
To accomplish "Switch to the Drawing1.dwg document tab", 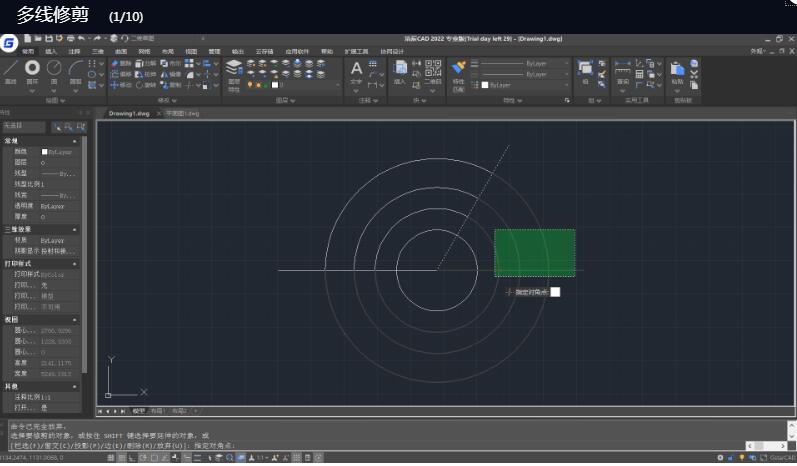I will 128,113.
